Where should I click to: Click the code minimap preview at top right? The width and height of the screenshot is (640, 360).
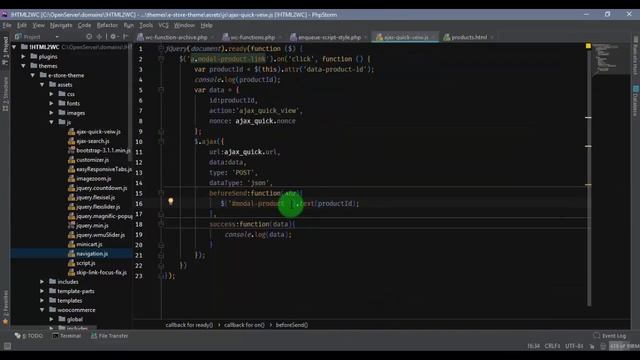[610, 58]
